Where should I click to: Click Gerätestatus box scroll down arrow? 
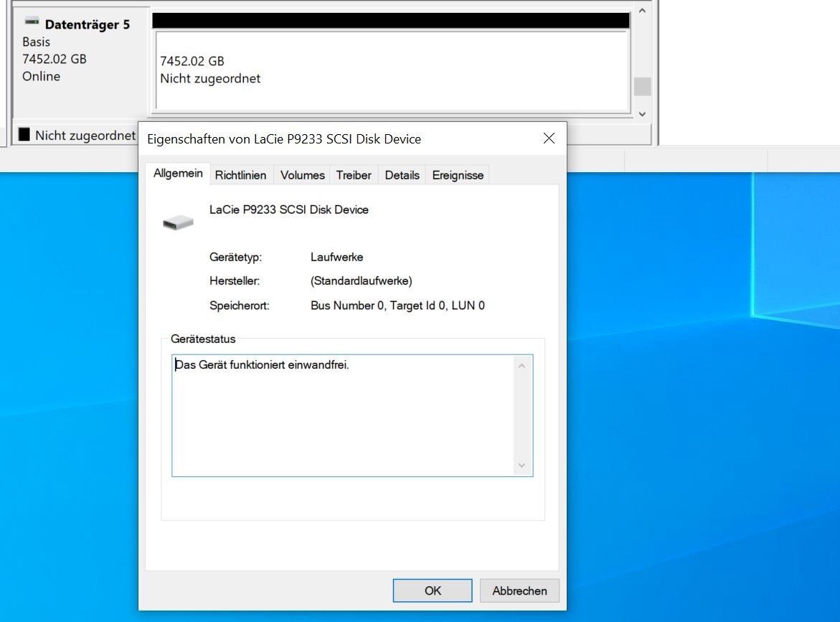(x=522, y=466)
